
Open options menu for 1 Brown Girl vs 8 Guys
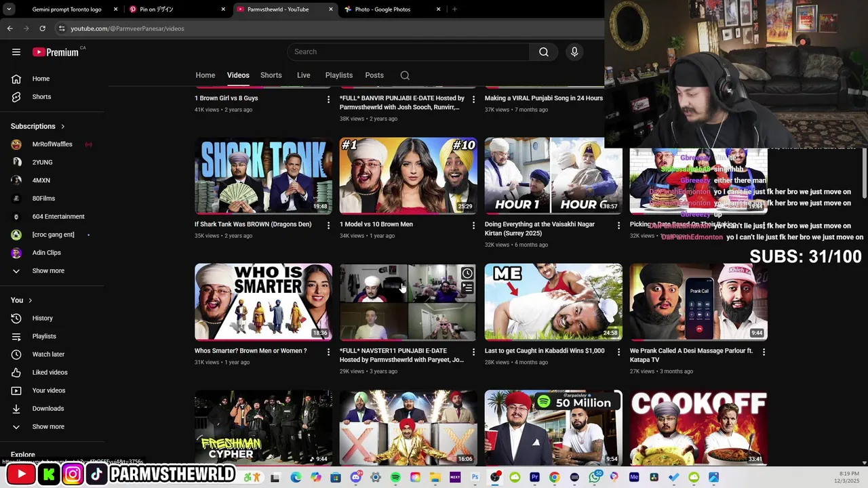coord(328,99)
